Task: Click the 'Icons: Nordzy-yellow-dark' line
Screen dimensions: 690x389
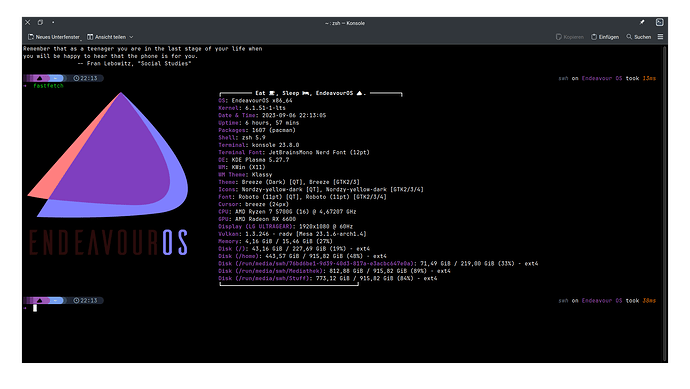Action: pyautogui.click(x=321, y=189)
